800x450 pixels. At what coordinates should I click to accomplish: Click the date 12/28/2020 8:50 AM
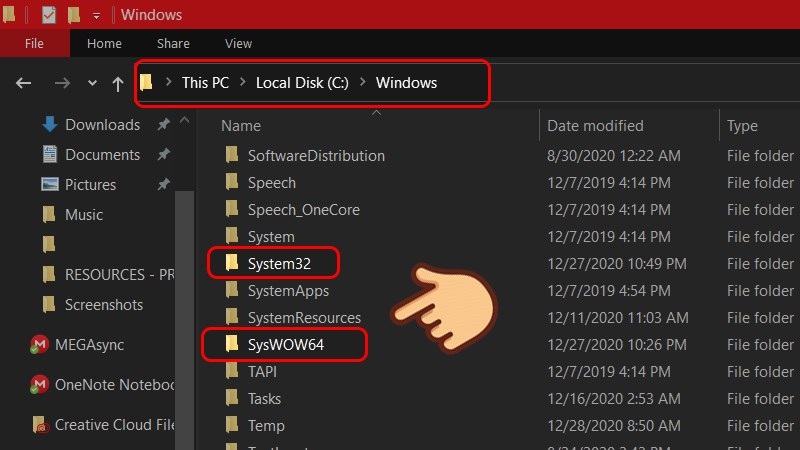click(614, 426)
